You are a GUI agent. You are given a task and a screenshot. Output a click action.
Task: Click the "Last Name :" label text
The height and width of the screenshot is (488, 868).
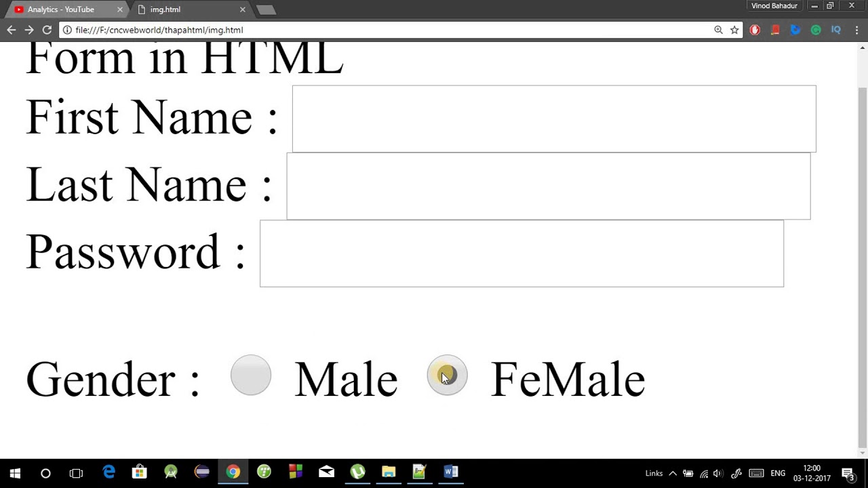point(149,184)
